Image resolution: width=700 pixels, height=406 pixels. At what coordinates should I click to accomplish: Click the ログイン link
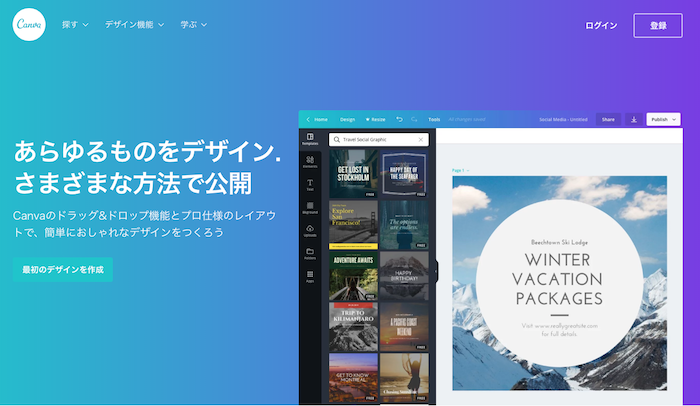[x=601, y=25]
